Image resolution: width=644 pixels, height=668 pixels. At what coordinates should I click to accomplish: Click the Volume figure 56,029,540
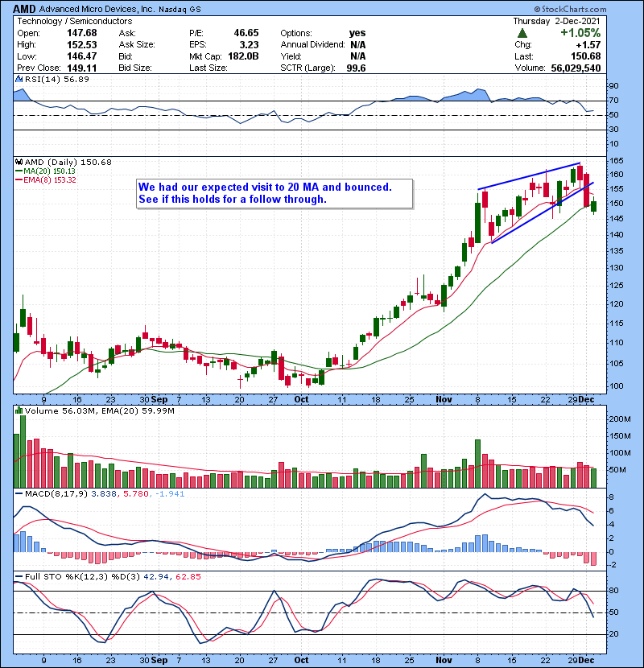[x=576, y=68]
